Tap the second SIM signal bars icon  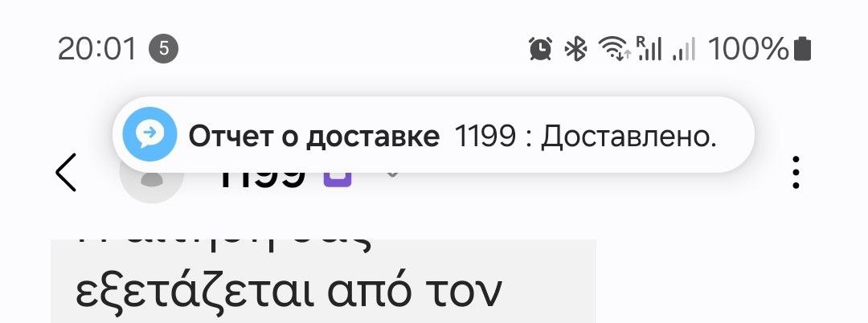click(x=683, y=51)
